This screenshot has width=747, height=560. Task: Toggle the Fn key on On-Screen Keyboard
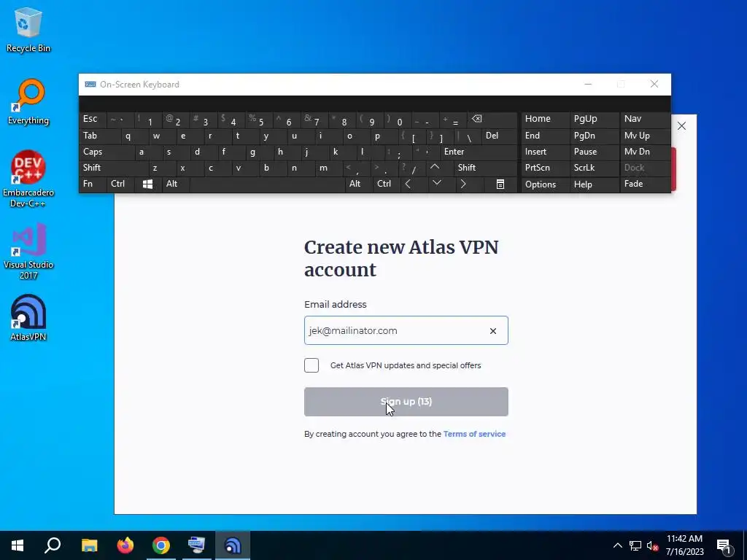[x=93, y=184]
